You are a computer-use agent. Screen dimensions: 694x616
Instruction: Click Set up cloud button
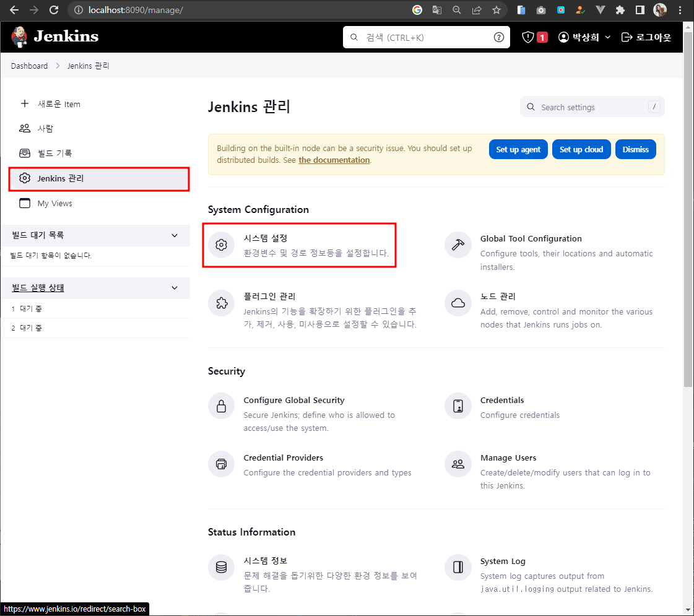(581, 149)
